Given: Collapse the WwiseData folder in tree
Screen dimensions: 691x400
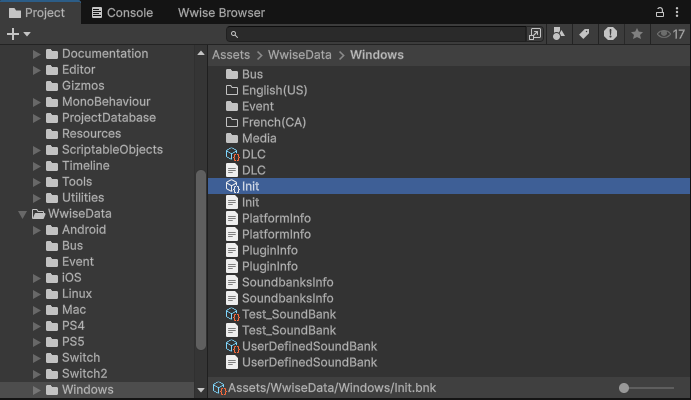Looking at the screenshot, I should click(x=22, y=214).
